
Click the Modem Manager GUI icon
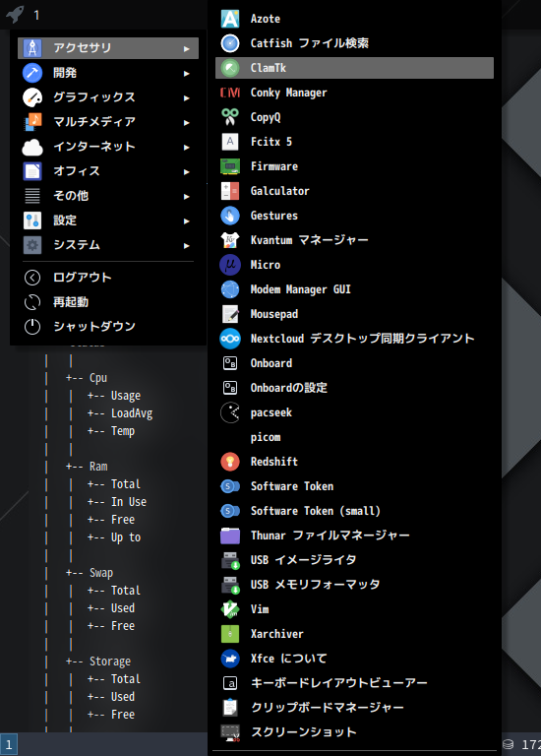click(230, 289)
